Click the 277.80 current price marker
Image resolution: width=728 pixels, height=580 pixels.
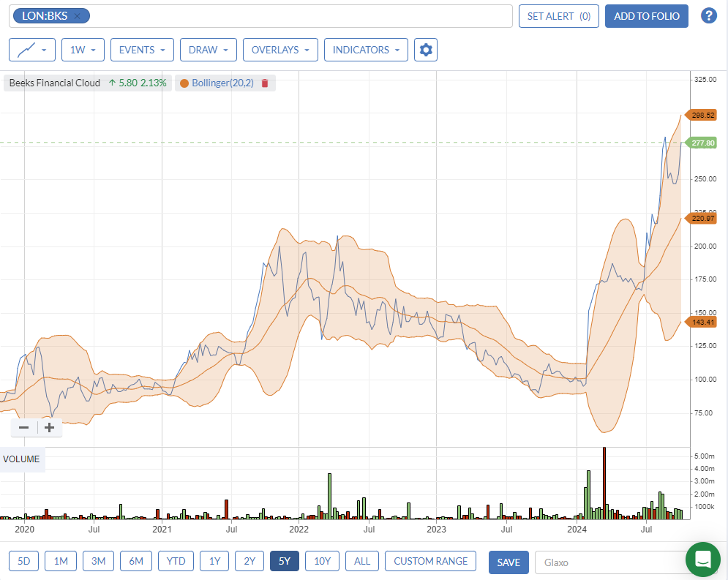click(702, 143)
